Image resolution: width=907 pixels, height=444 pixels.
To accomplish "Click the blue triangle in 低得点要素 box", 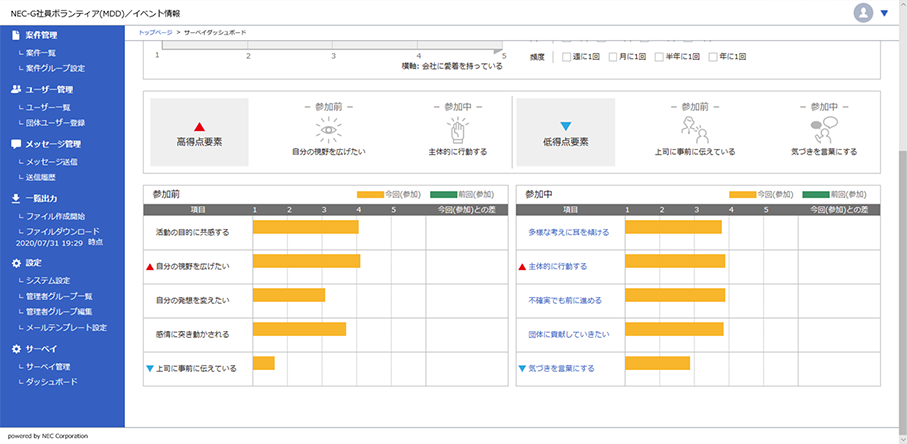I will (x=565, y=127).
